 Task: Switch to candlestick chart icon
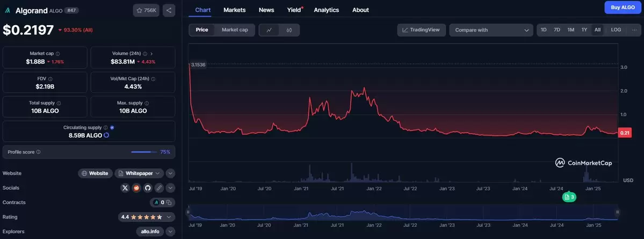[289, 30]
